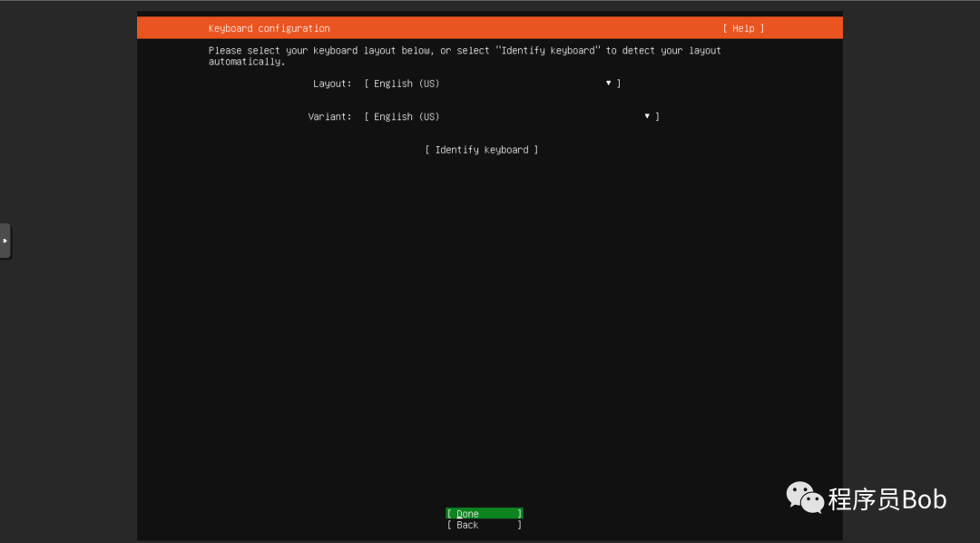Click the Layout: label
This screenshot has width=980, height=543.
(x=332, y=84)
